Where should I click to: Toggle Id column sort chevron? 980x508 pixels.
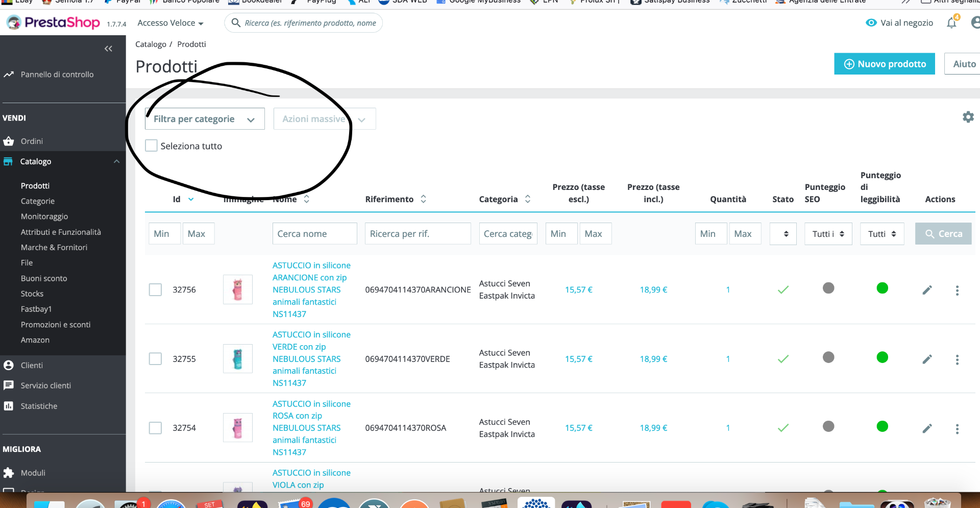(x=191, y=199)
